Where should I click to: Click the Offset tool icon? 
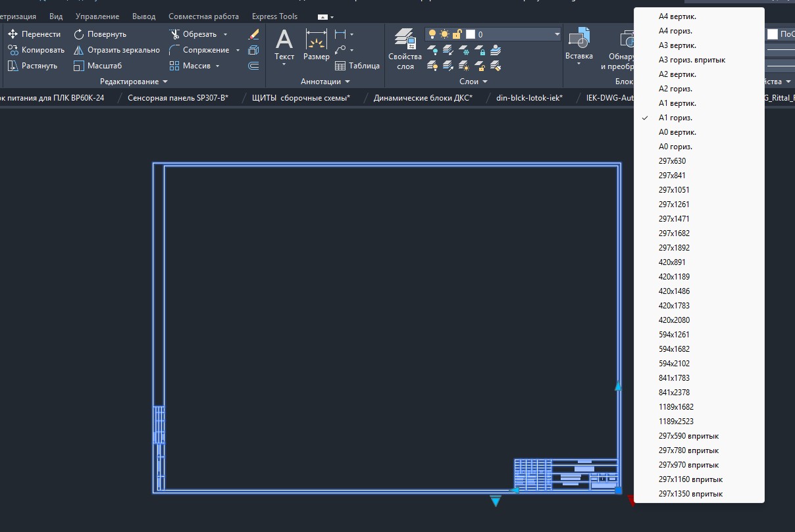(x=253, y=66)
